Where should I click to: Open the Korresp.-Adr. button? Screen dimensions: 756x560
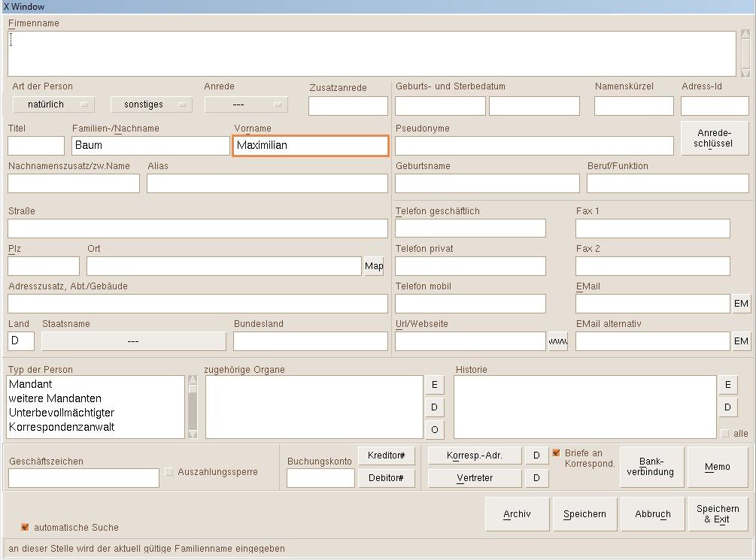pyautogui.click(x=475, y=456)
